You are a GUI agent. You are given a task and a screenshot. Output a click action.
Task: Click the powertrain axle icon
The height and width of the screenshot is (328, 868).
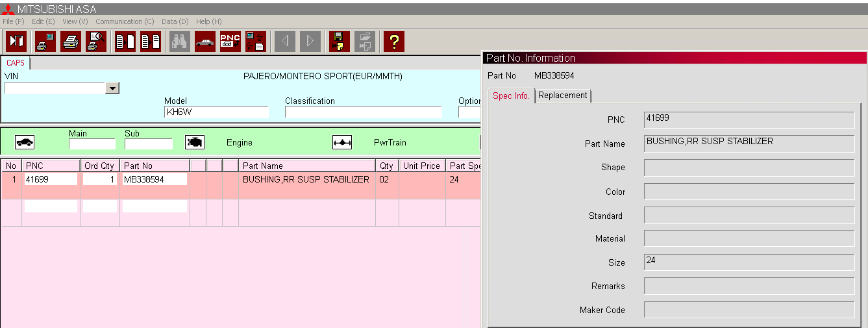click(342, 142)
